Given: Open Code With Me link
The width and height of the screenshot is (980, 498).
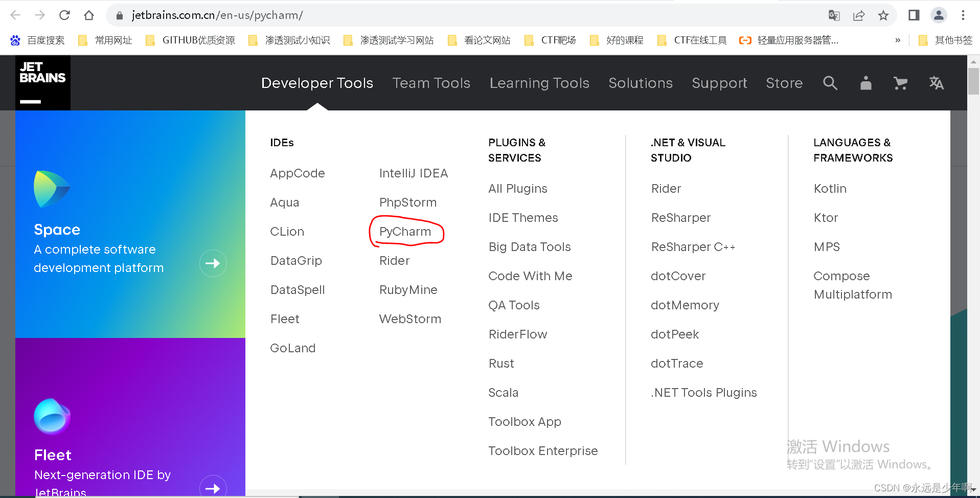Looking at the screenshot, I should (530, 276).
